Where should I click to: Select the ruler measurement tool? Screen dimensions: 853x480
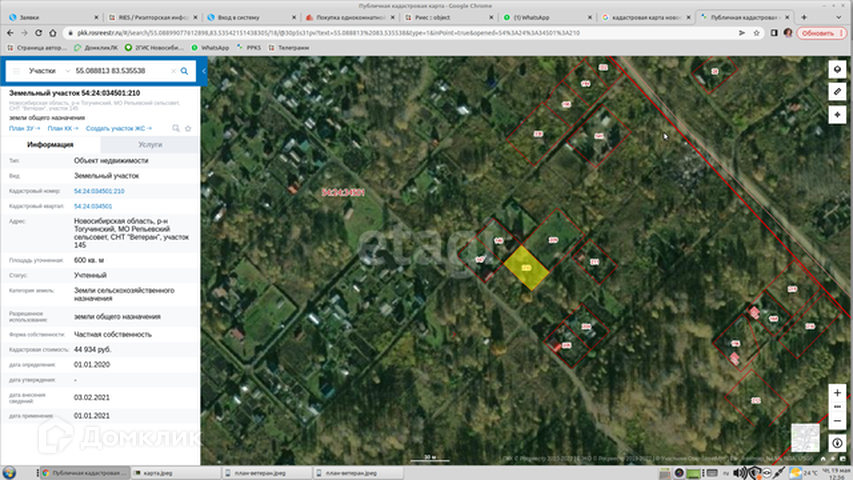click(x=837, y=92)
